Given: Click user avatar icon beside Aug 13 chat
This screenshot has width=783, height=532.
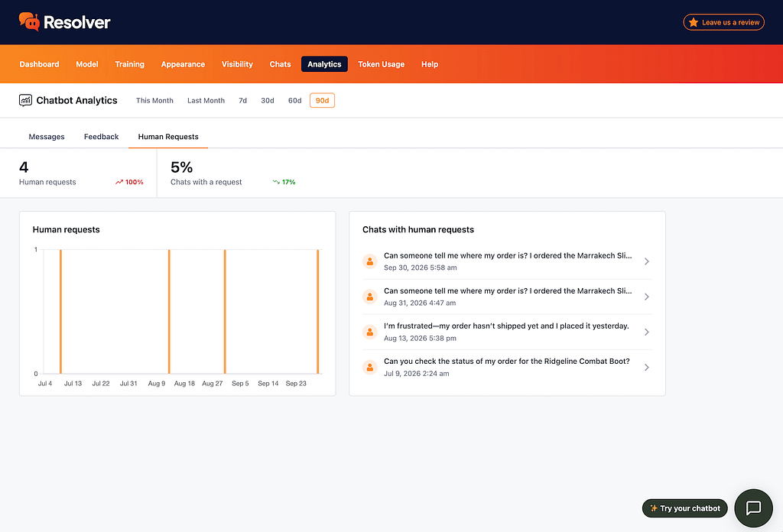Looking at the screenshot, I should (369, 332).
